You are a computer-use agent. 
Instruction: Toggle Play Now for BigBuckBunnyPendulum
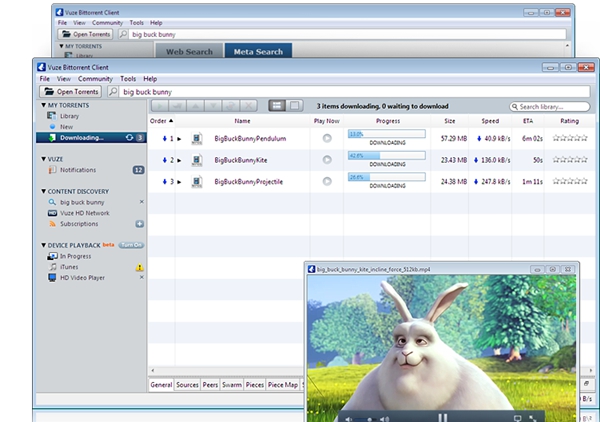[327, 138]
